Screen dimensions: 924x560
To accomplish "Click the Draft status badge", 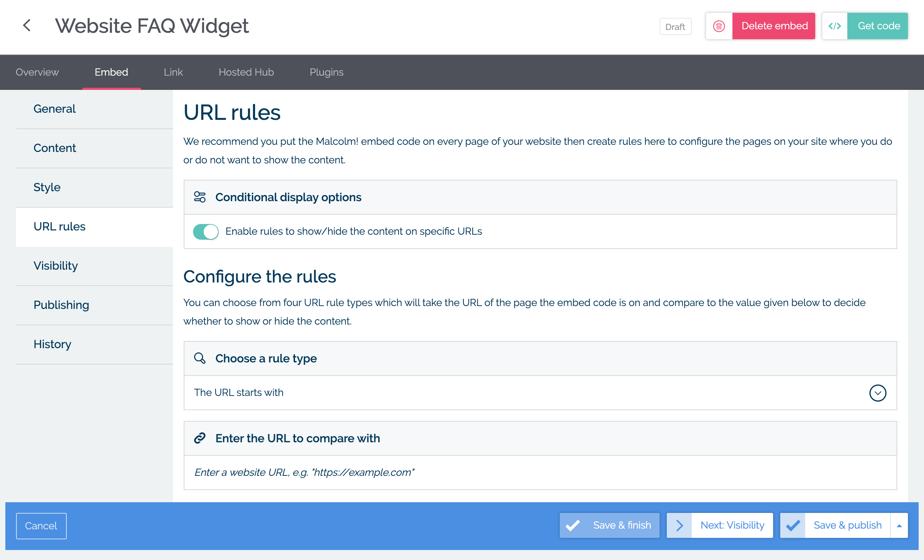I will (675, 27).
